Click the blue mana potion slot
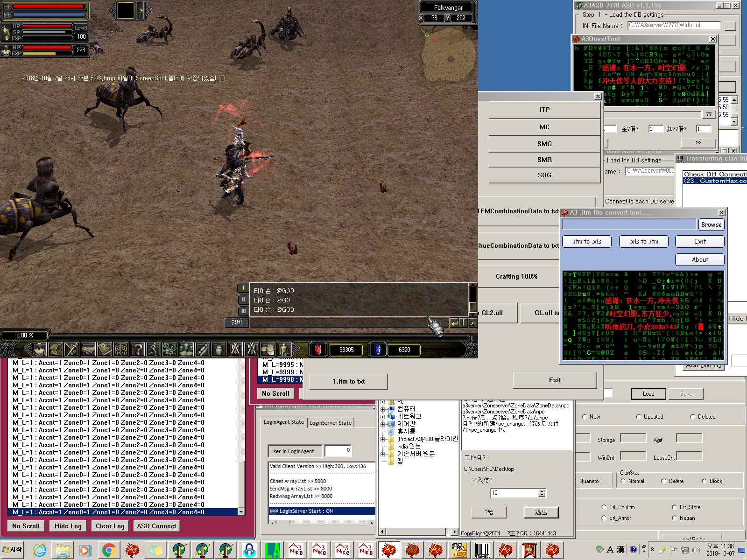This screenshot has height=560, width=747. click(378, 350)
